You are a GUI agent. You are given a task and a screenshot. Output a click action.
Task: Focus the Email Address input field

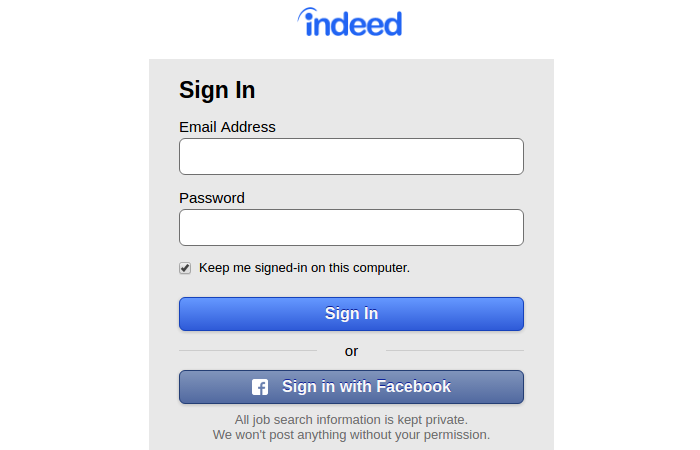point(351,157)
